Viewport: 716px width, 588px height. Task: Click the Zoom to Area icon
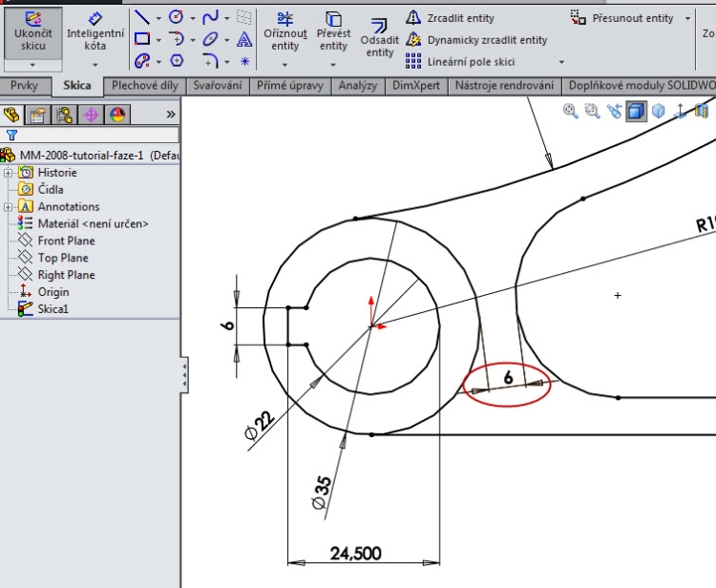click(x=592, y=111)
